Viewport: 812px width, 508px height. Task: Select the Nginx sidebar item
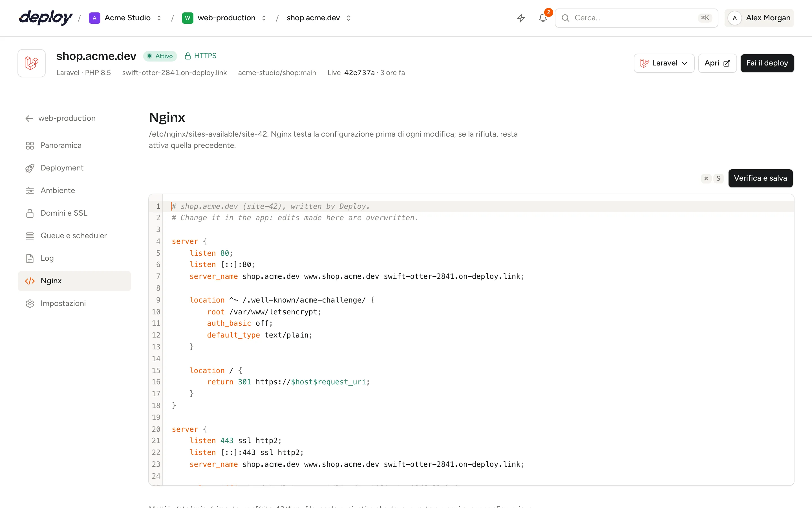(74, 281)
